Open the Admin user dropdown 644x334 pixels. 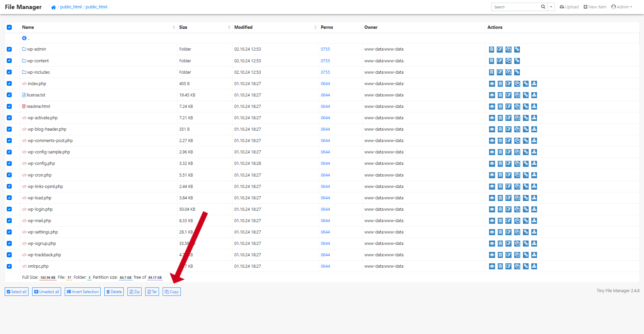tap(622, 7)
